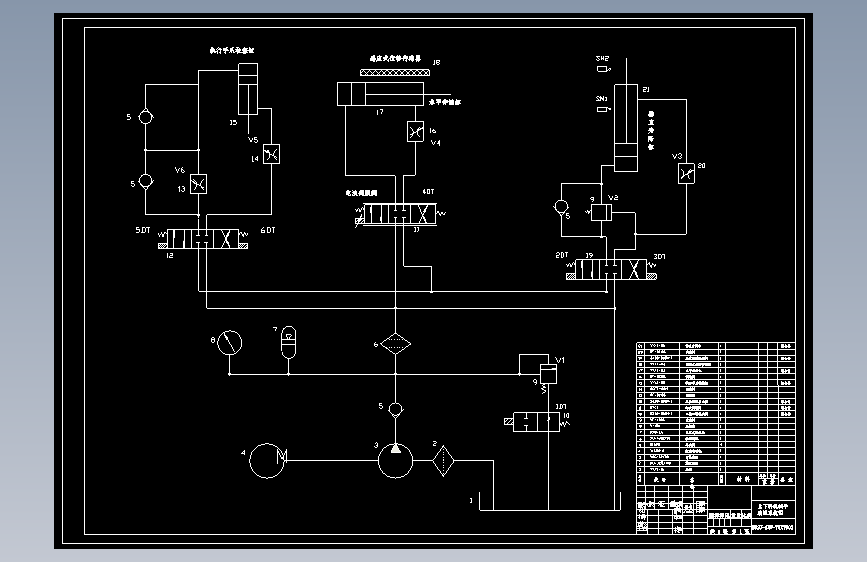The width and height of the screenshot is (867, 562).
Task: Click the hatched bar numbered 18
Action: click(x=395, y=72)
